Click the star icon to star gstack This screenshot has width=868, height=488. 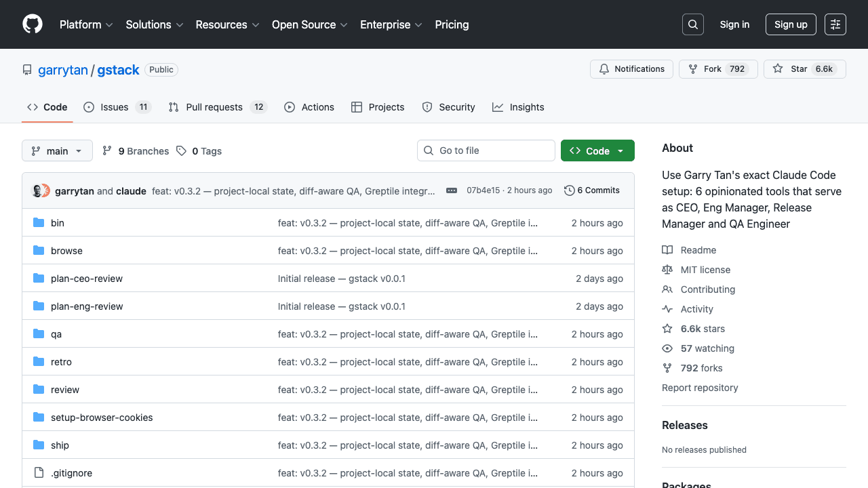click(778, 68)
